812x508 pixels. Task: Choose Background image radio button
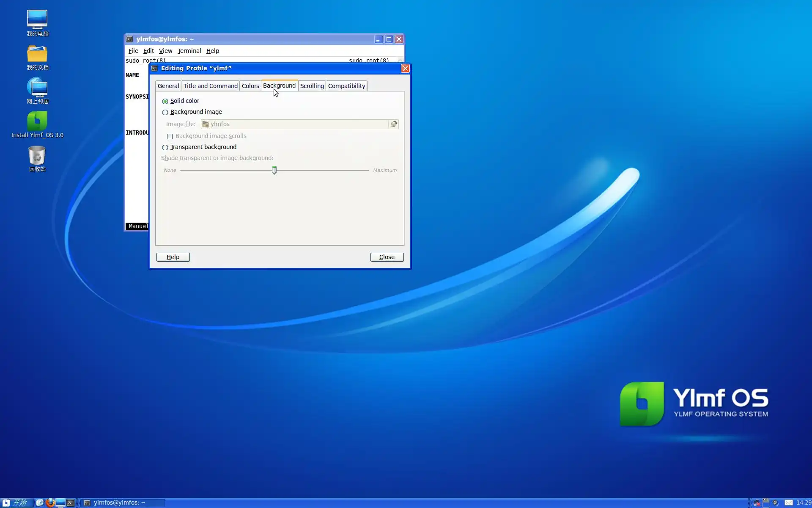click(x=165, y=112)
